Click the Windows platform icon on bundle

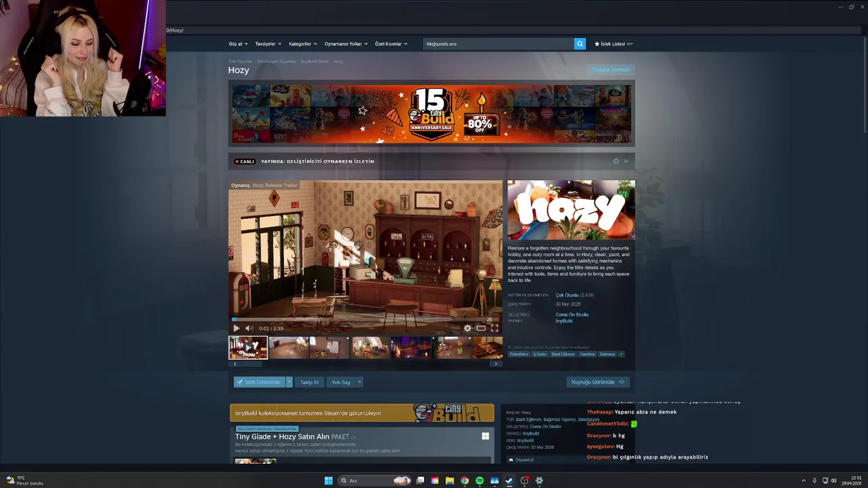pyautogui.click(x=486, y=436)
